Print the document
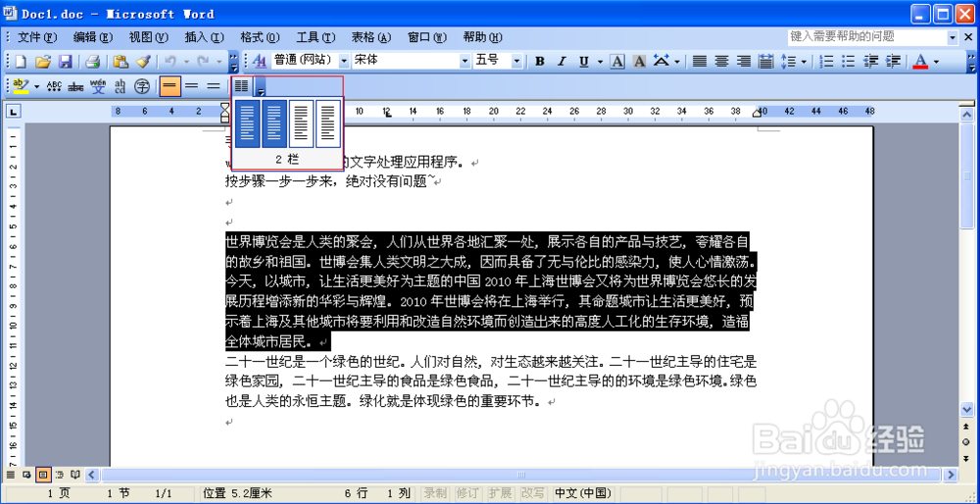This screenshot has width=980, height=504. (x=92, y=61)
